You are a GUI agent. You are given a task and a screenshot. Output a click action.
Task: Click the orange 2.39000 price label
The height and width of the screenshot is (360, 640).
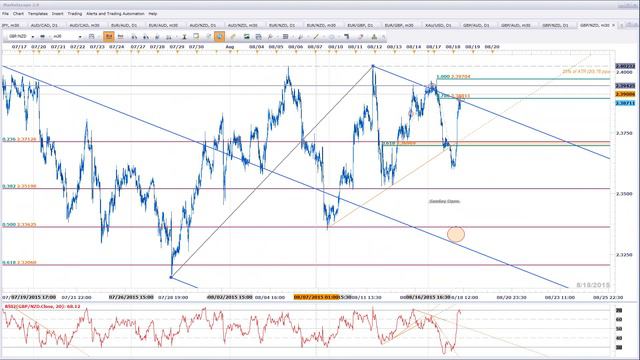[x=625, y=94]
